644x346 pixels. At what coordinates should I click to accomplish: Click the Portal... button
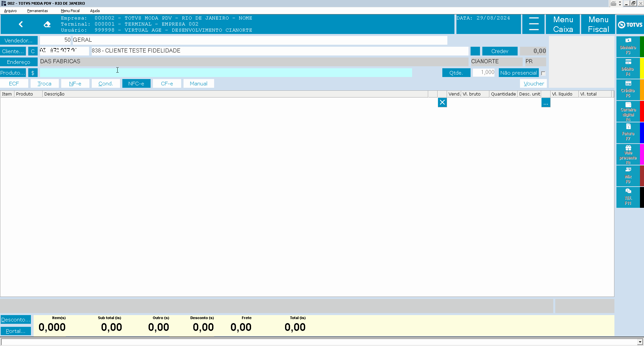(15, 331)
